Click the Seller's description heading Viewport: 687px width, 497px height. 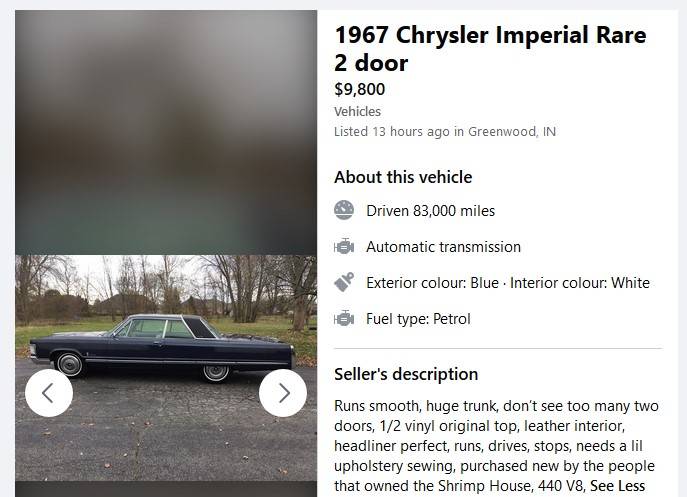click(x=406, y=374)
